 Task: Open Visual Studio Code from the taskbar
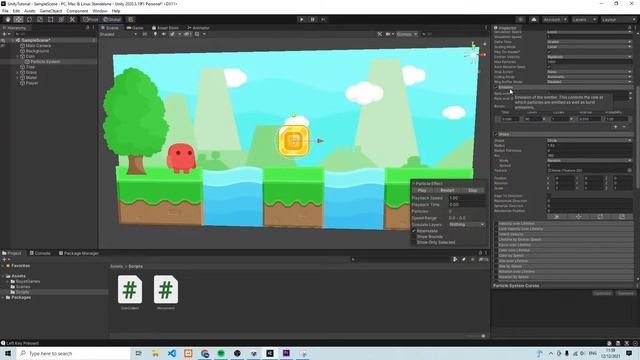172,353
